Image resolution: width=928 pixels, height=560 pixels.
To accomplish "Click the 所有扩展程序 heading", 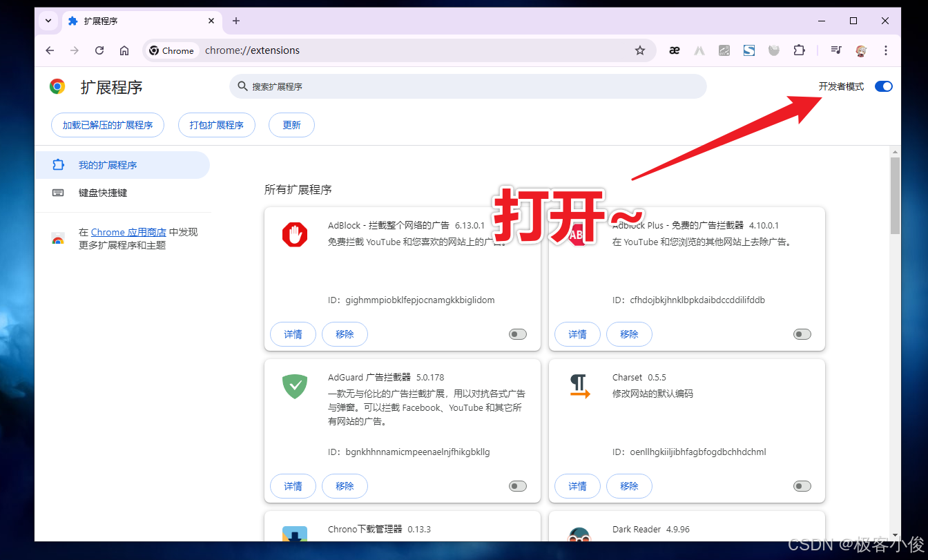I will point(298,190).
